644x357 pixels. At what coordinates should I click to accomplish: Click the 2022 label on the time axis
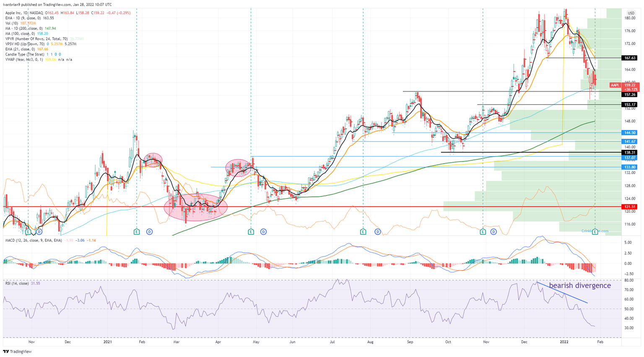pyautogui.click(x=564, y=342)
